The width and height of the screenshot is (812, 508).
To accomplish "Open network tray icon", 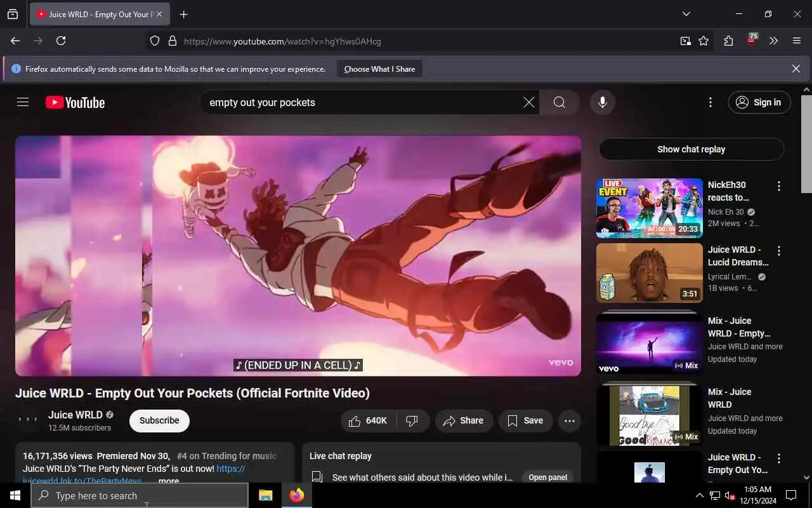I will 714,495.
